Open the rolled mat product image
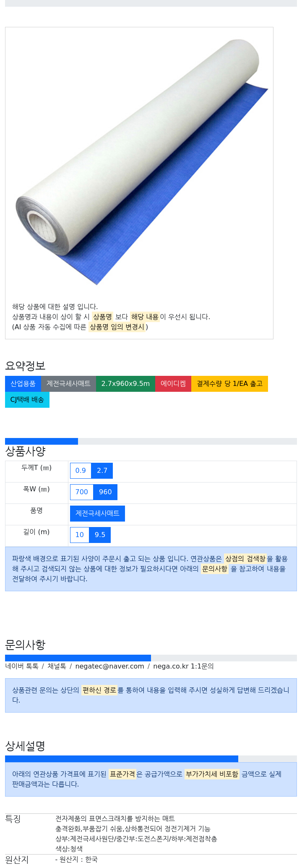 click(139, 162)
